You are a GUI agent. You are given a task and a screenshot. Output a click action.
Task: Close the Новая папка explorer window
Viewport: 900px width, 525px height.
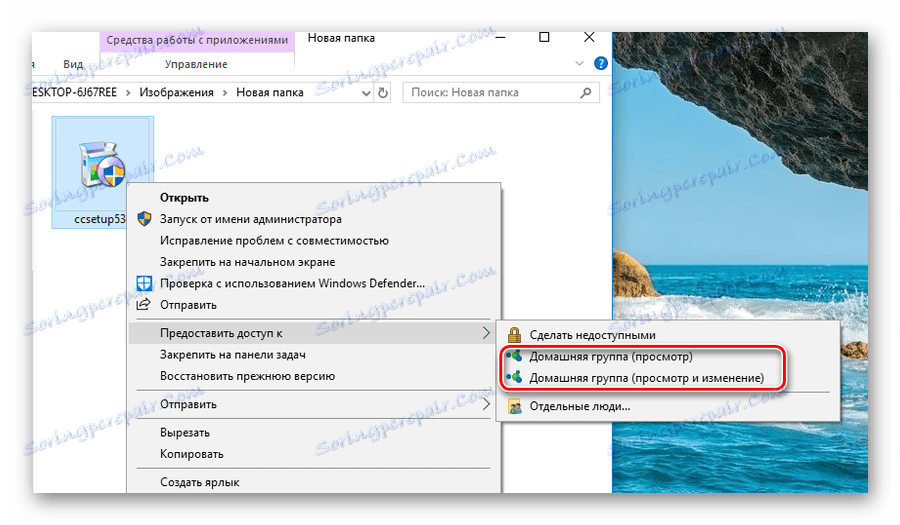589,37
